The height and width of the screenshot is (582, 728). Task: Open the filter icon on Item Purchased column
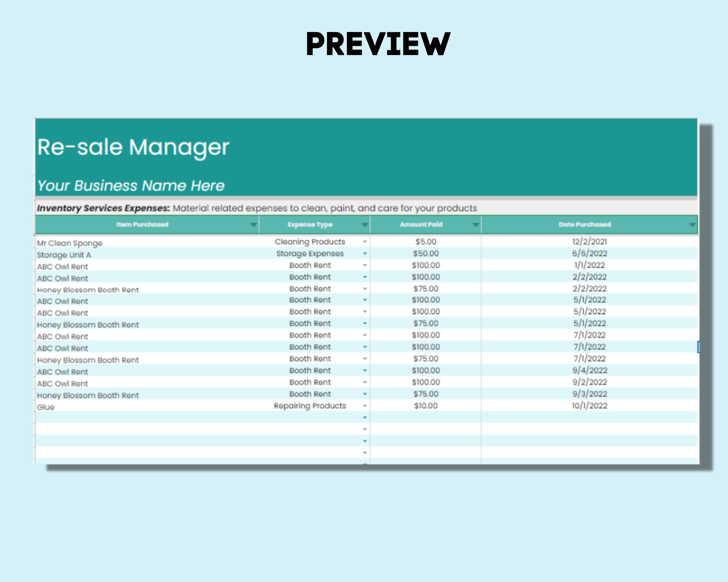(x=254, y=224)
